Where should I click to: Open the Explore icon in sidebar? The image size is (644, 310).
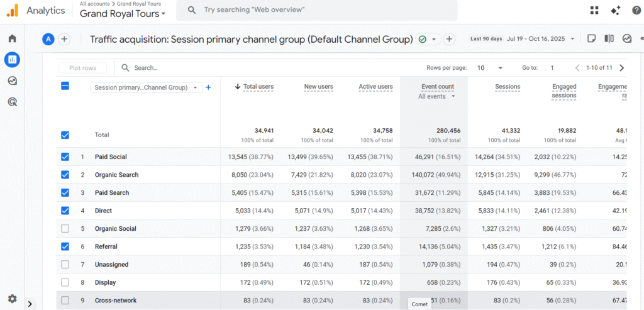[12, 80]
